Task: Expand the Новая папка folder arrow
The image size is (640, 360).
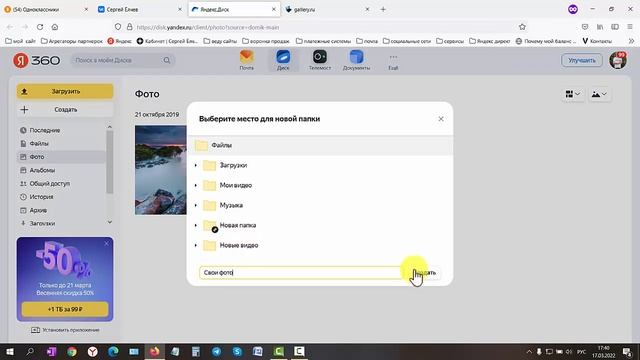Action: pyautogui.click(x=196, y=225)
